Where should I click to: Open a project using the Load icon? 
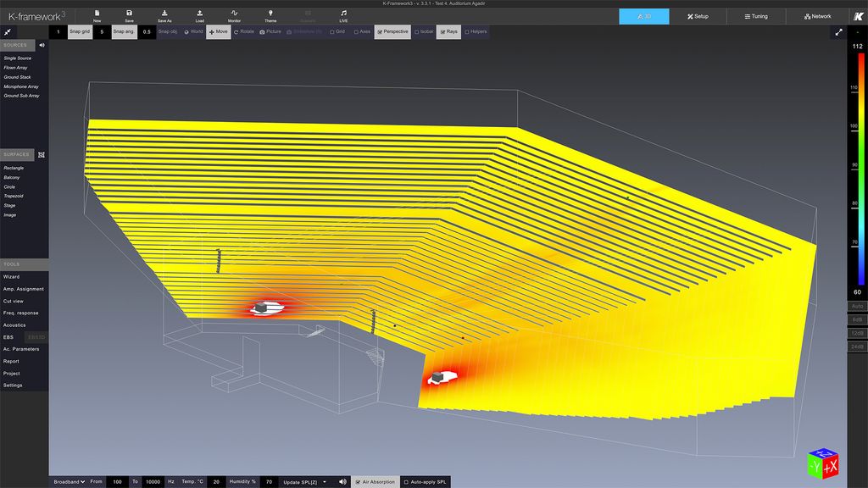coord(199,14)
